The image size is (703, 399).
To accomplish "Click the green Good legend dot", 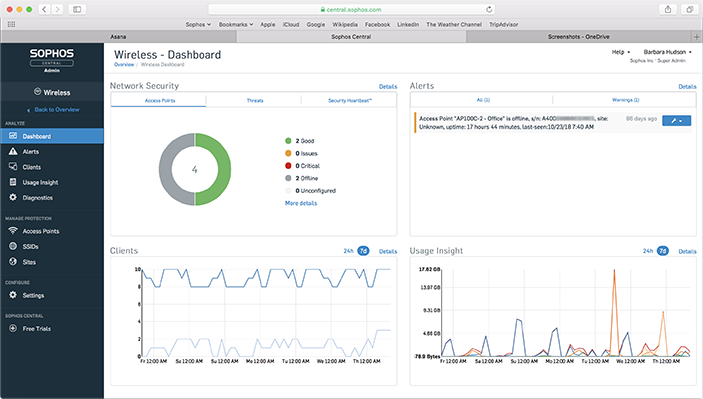I will tap(288, 141).
